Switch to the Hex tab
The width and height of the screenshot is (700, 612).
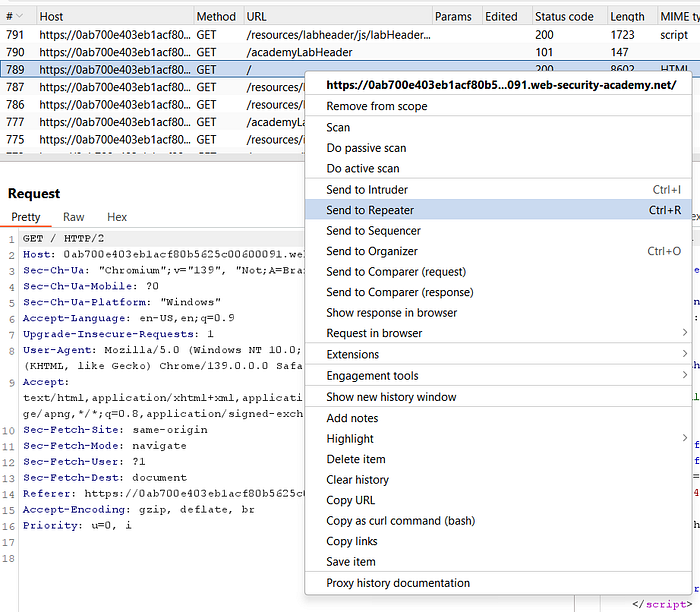coord(117,217)
